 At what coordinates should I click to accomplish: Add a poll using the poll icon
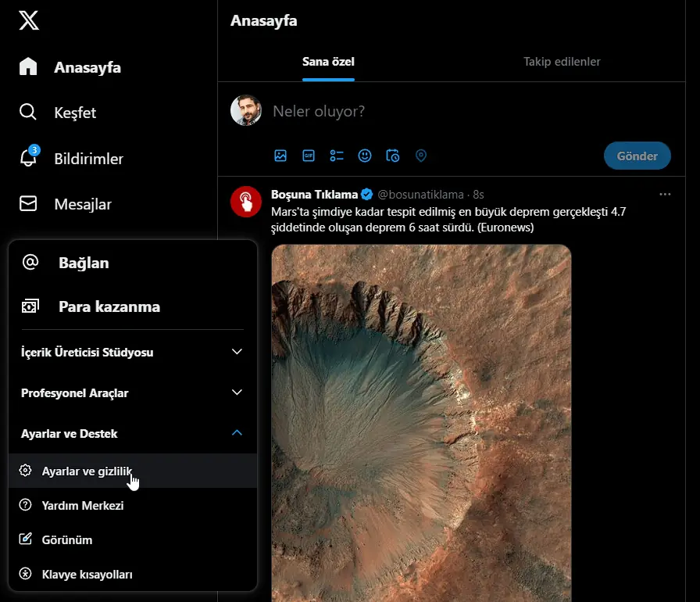point(337,156)
